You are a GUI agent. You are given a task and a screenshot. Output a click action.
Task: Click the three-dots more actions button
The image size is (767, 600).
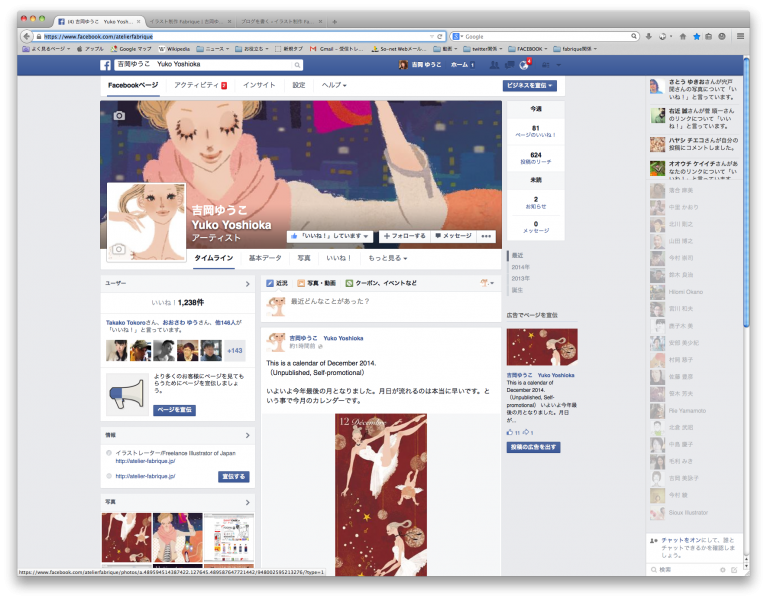(486, 236)
